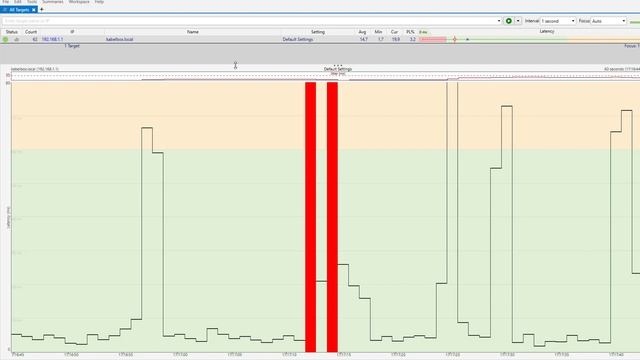Open the Workspace menu
640x360 pixels.
79,2
